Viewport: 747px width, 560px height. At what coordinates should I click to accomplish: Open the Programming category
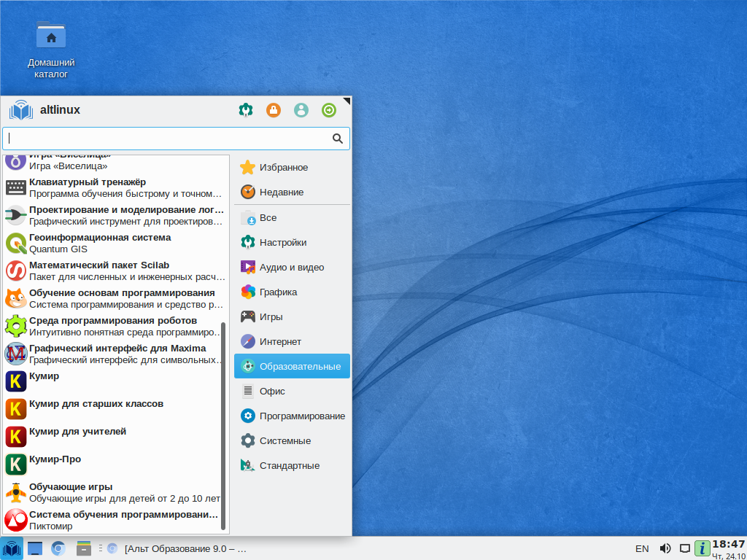point(301,416)
